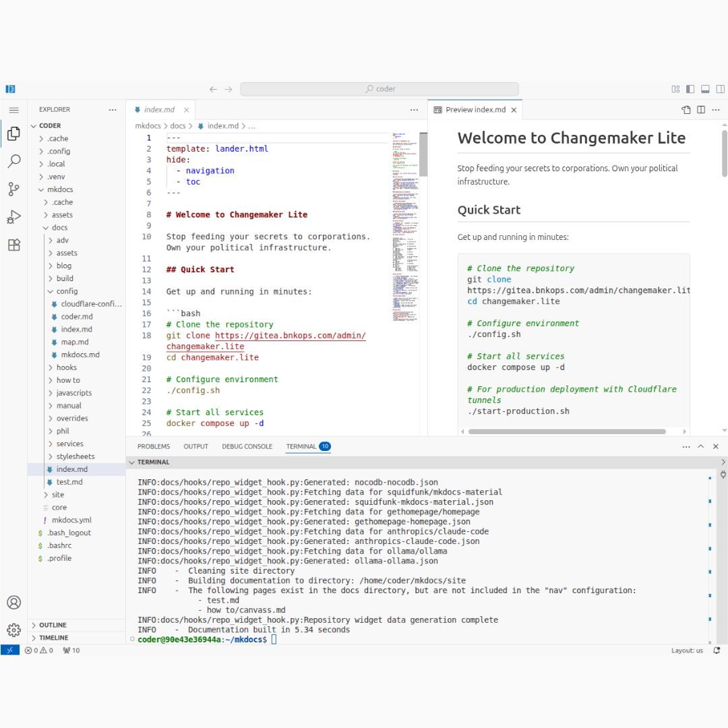
Task: Open the Manage settings gear menu
Action: click(x=13, y=630)
